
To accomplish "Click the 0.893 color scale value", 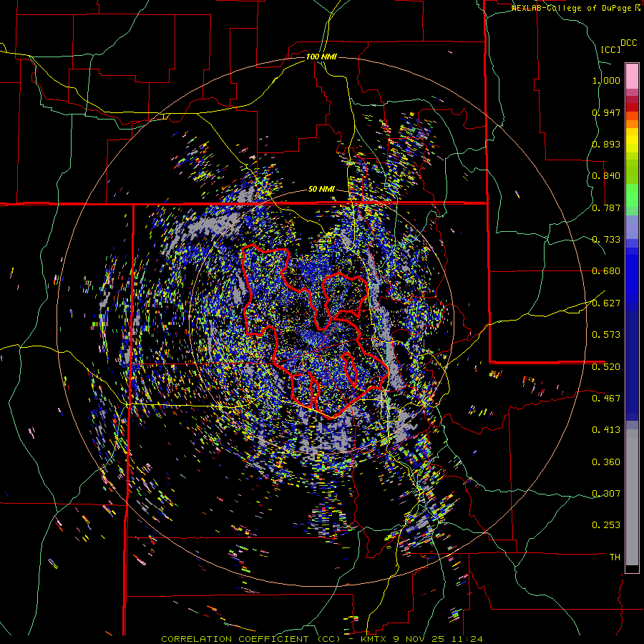I will [x=606, y=144].
